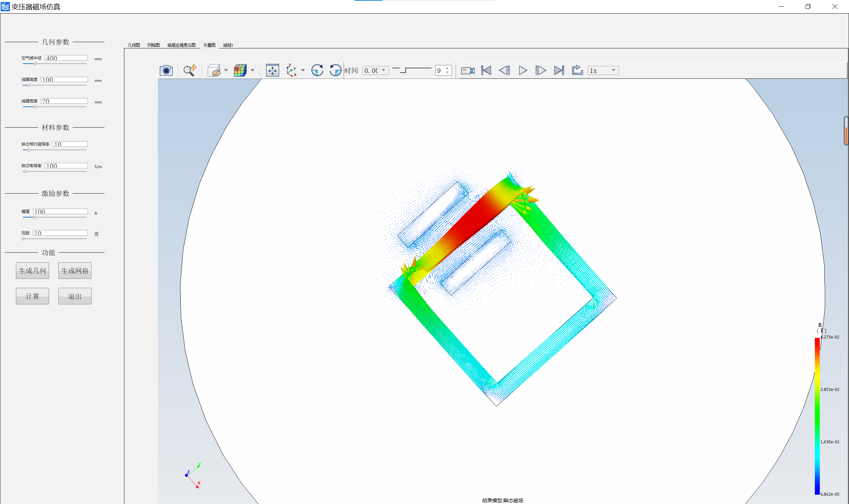Open the 磁链1 tab
849x504 pixels.
[x=228, y=45]
